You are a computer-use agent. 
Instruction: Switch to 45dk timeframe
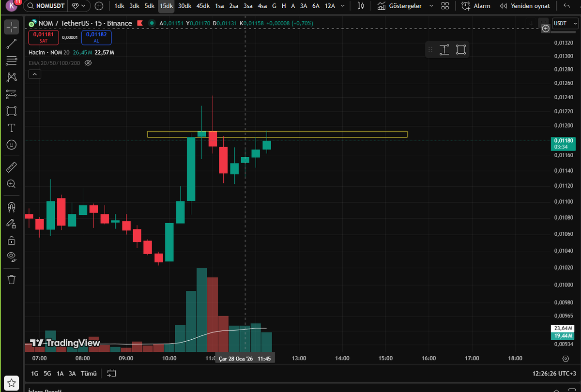click(x=203, y=6)
